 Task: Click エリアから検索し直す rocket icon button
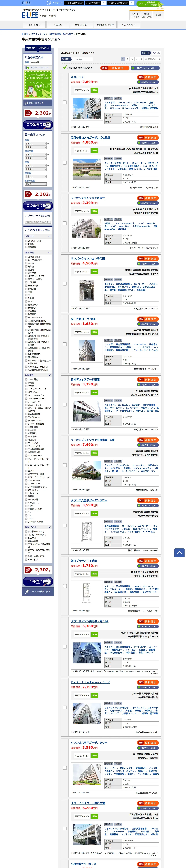click(x=38, y=592)
